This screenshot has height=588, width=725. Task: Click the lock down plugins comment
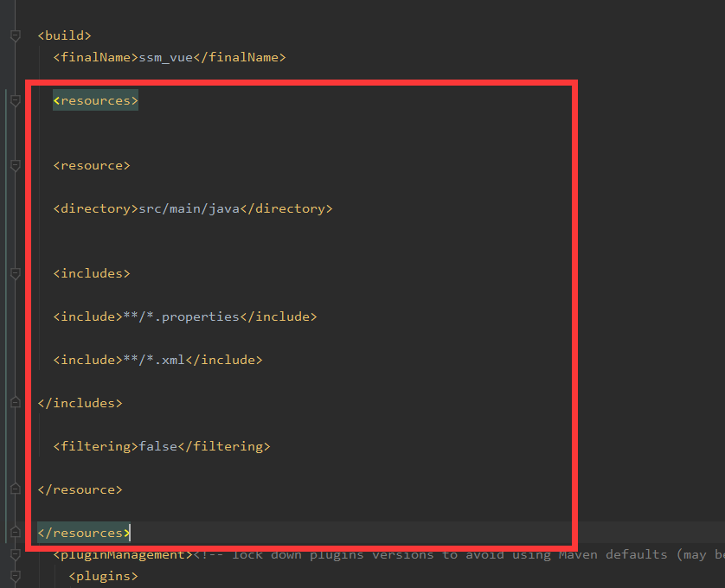point(459,554)
